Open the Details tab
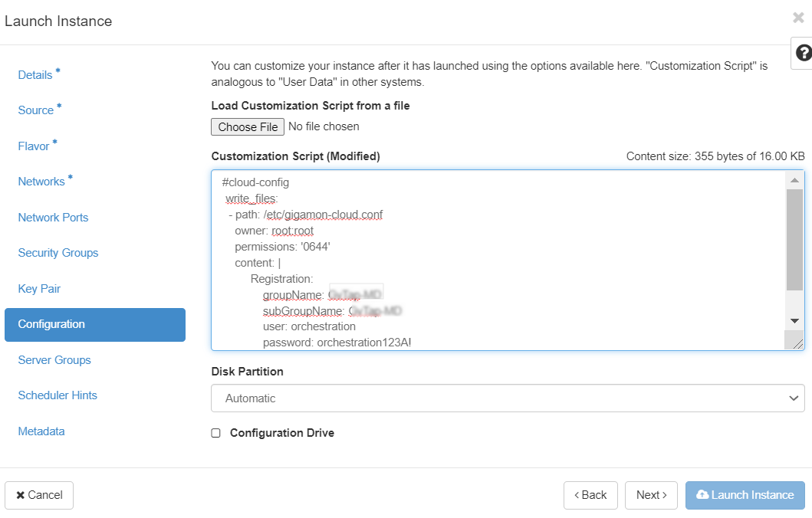 coord(35,75)
